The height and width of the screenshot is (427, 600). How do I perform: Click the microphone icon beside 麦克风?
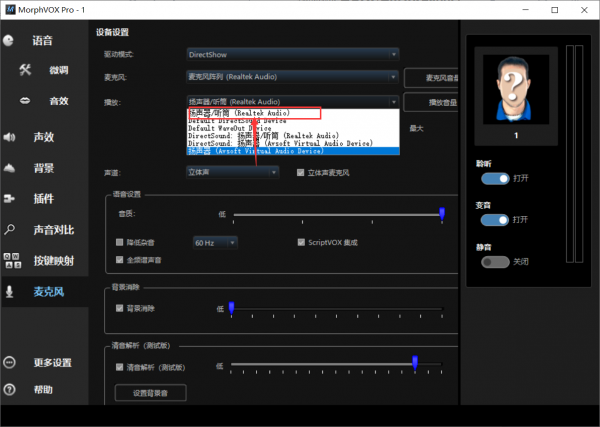[x=10, y=292]
